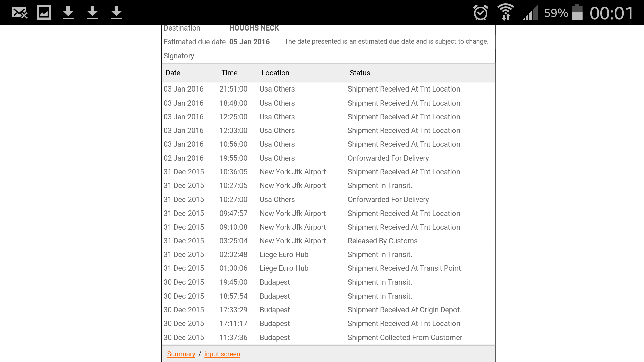Tap the third download notification icon
Viewport: 644px width, 362px height.
tap(116, 13)
